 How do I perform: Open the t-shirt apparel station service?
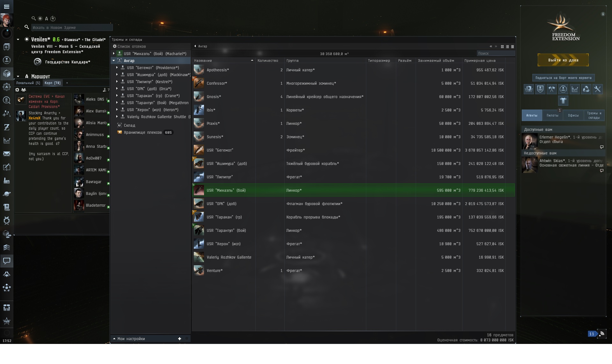point(563,101)
